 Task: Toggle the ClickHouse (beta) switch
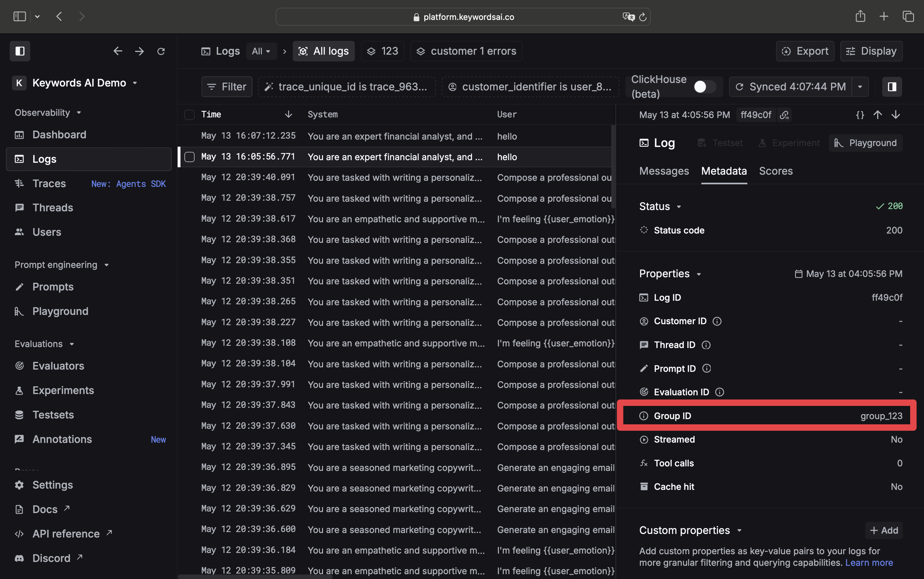coord(704,87)
